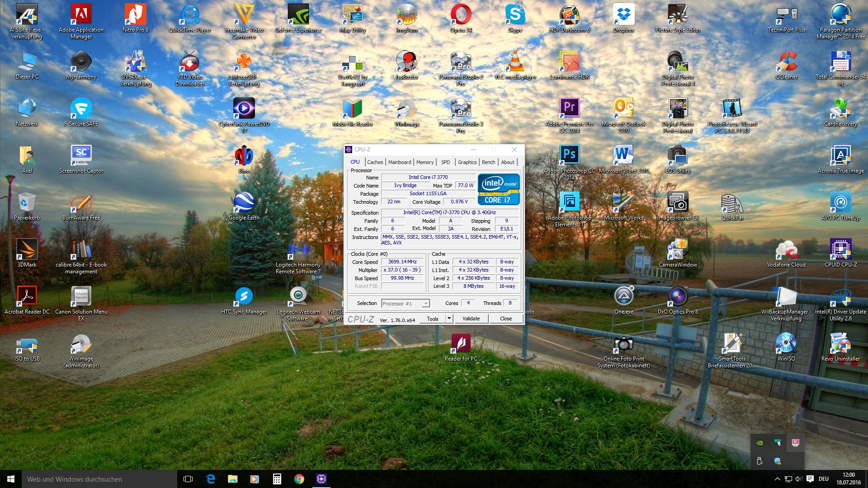Screen dimensions: 868x488
Task: Open the Graphics tab in CPU-Z
Action: click(x=467, y=162)
